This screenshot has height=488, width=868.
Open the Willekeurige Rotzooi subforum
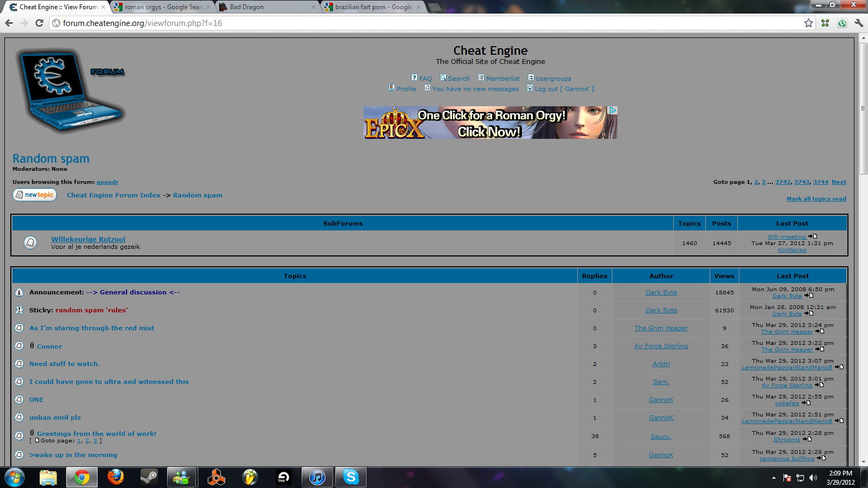pos(88,239)
